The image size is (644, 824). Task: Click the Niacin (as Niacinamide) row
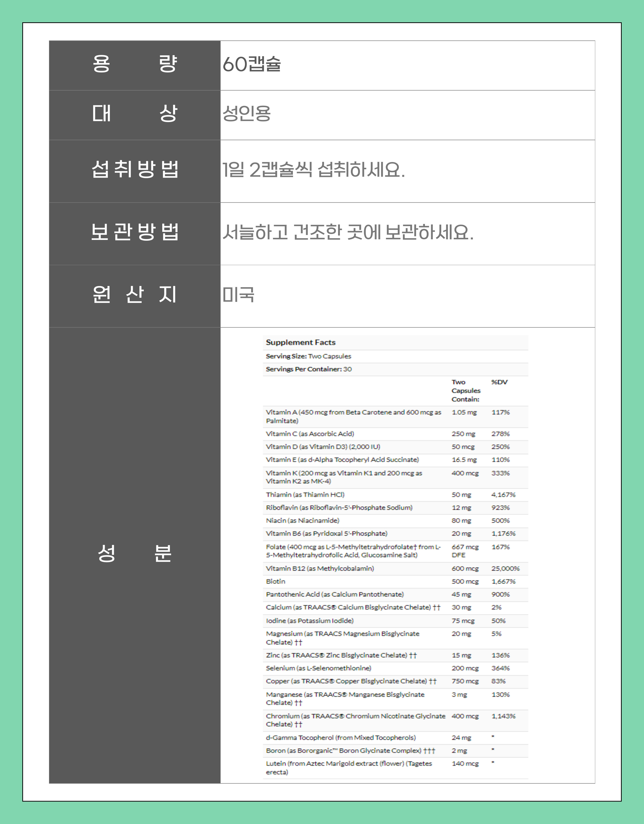(395, 521)
